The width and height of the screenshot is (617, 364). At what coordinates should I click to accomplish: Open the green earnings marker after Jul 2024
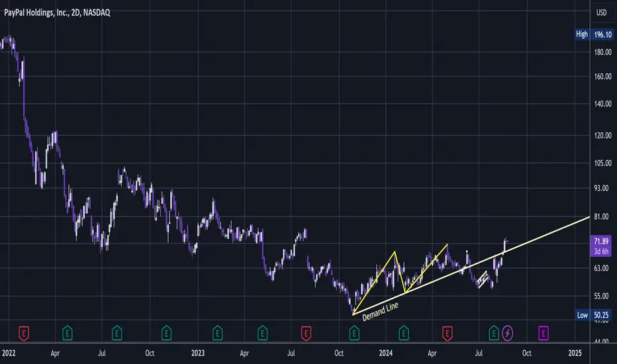[494, 334]
